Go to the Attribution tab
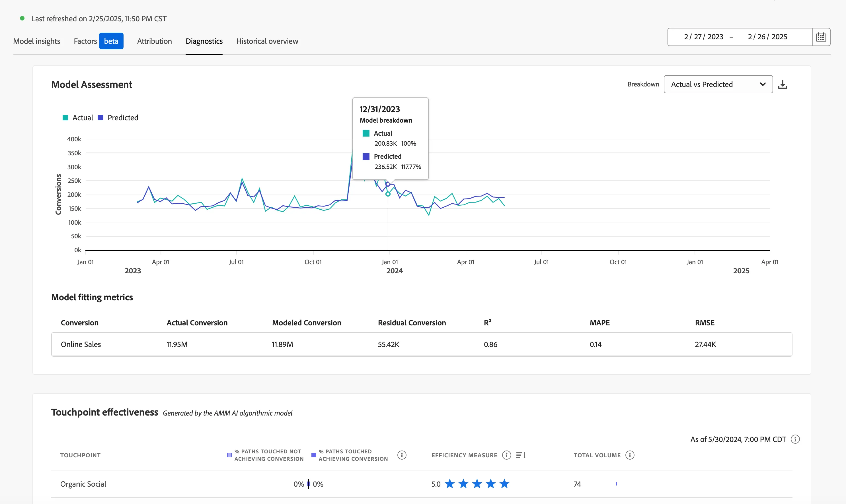Viewport: 846px width, 504px height. [155, 41]
